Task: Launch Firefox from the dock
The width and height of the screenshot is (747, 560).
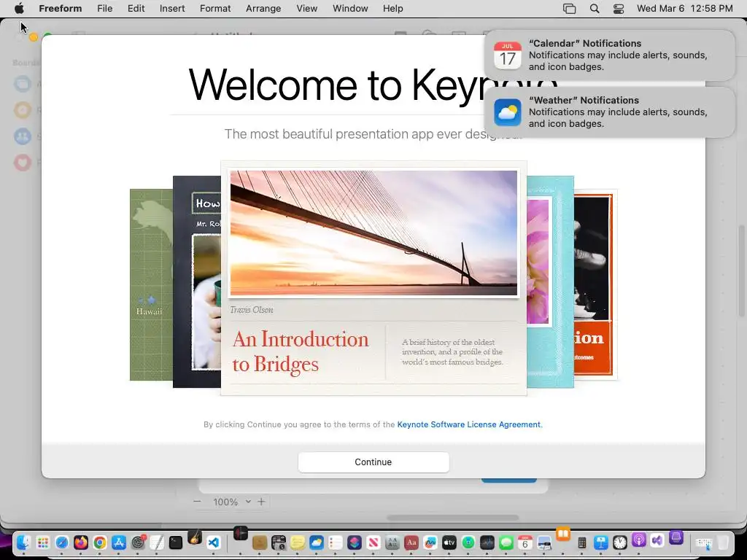Action: [x=81, y=542]
